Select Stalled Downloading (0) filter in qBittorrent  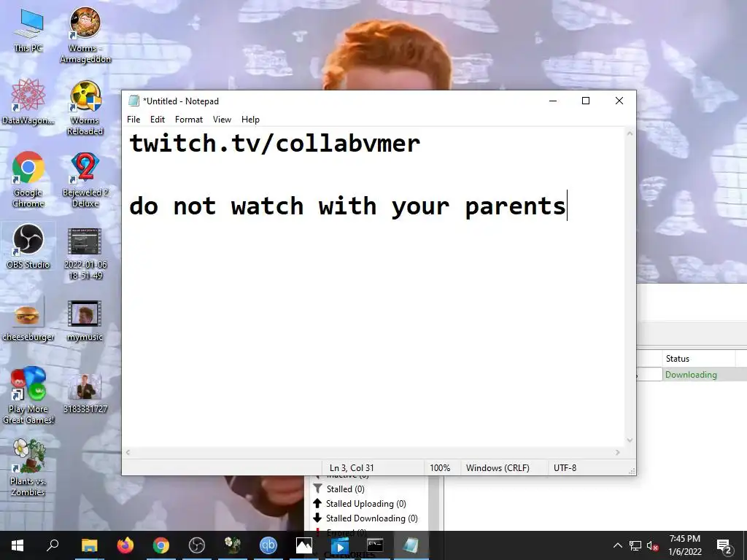365,518
